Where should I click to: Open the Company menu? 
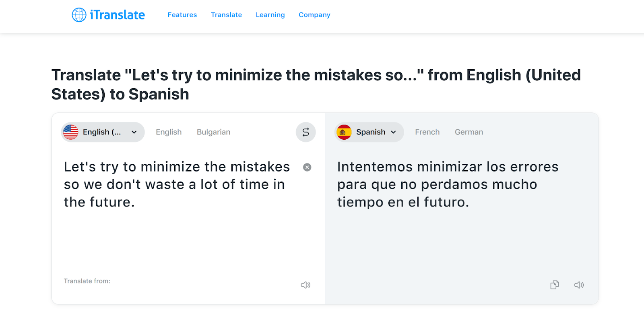coord(314,15)
